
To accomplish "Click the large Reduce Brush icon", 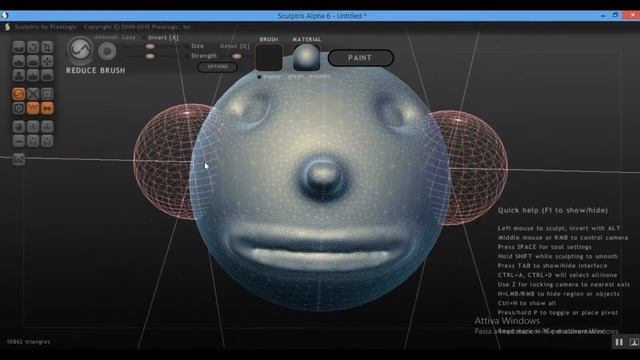I will tap(80, 50).
